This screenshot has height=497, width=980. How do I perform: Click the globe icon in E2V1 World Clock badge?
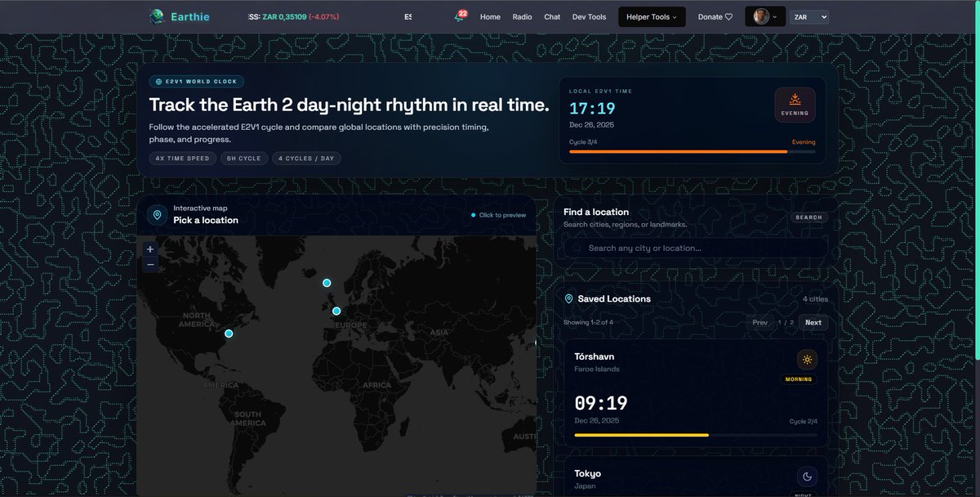pos(158,82)
